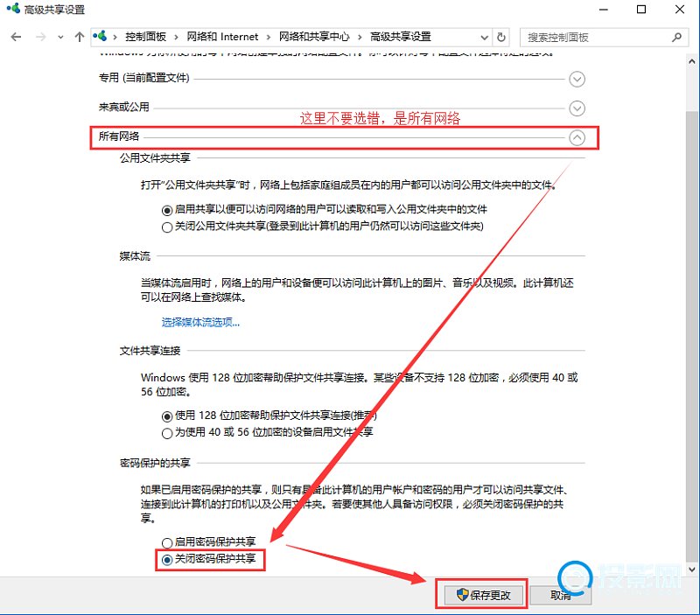This screenshot has width=700, height=615.
Task: Close the 高级共享设置 window
Action: [x=680, y=10]
